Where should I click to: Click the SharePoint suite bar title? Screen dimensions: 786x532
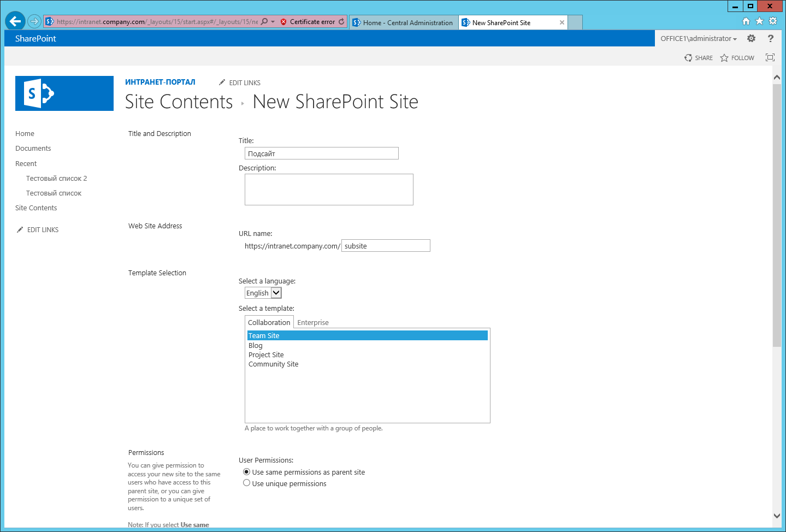coord(36,39)
